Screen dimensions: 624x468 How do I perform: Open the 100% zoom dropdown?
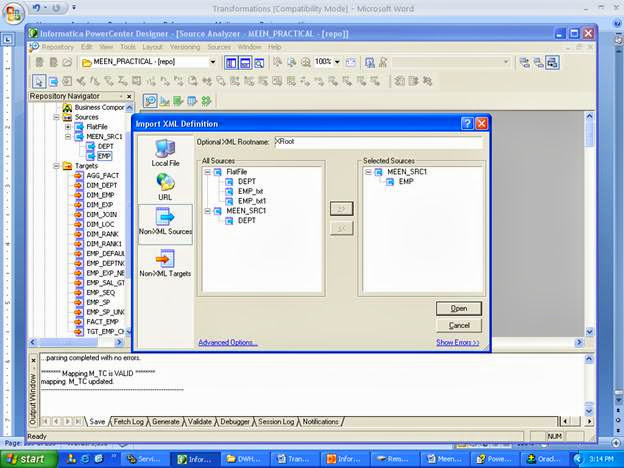click(337, 62)
